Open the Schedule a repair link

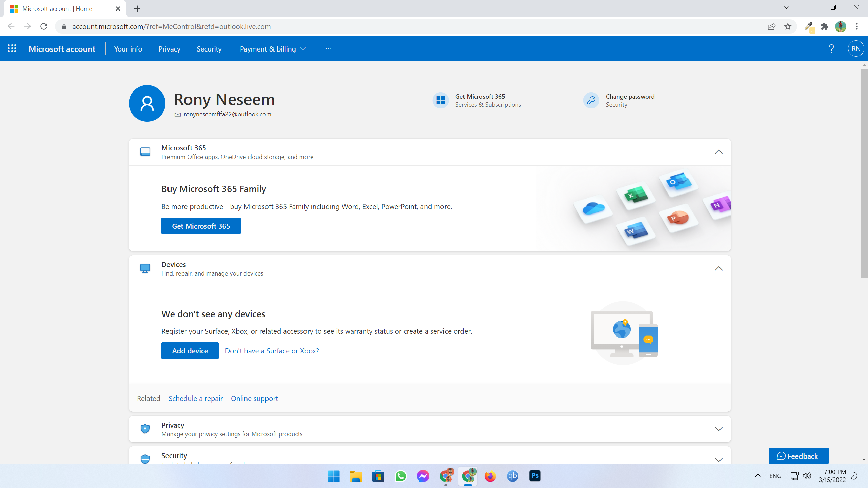(x=196, y=398)
